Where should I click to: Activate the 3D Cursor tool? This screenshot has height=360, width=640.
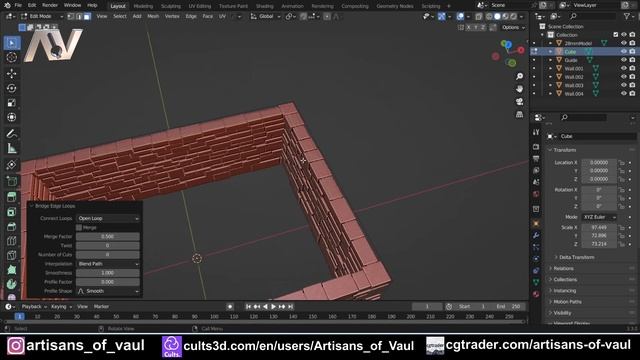[12, 58]
